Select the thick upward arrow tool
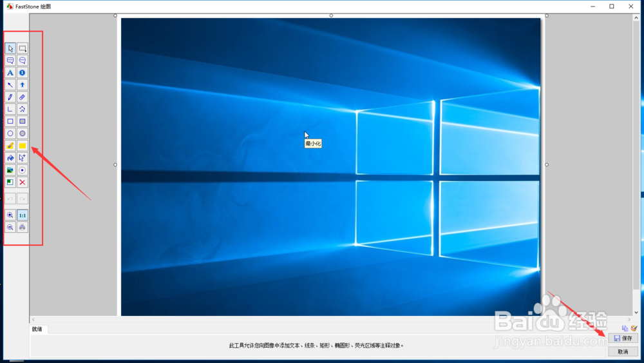644x363 pixels. tap(22, 84)
